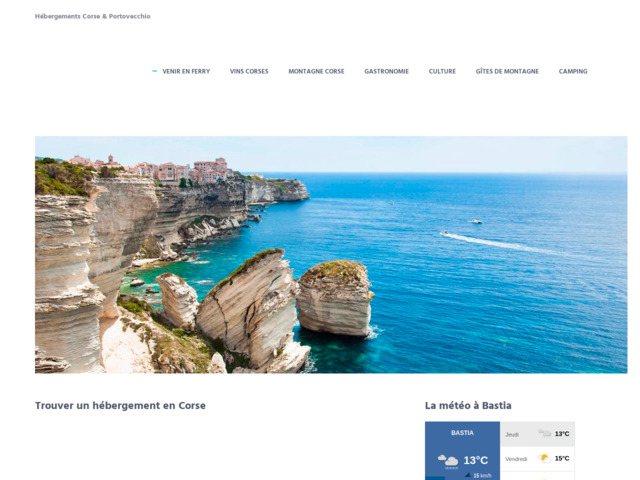The image size is (640, 480).
Task: Click the Trouver un hébergement en Corse heading
Action: point(120,406)
